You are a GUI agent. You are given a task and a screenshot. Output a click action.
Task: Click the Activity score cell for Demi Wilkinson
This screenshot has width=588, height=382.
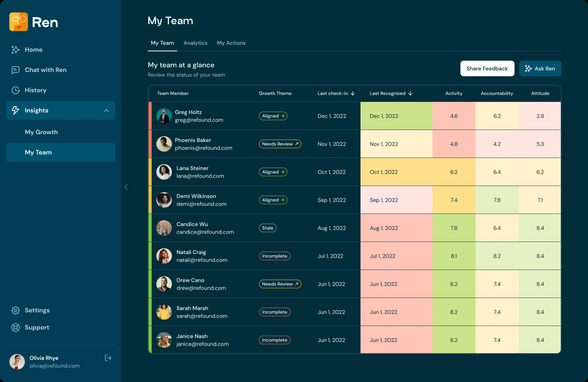click(454, 200)
